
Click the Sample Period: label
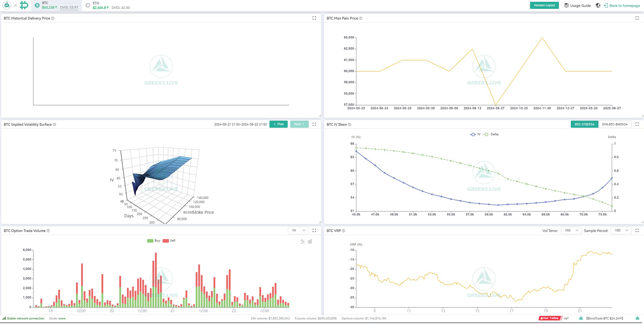[x=596, y=230]
